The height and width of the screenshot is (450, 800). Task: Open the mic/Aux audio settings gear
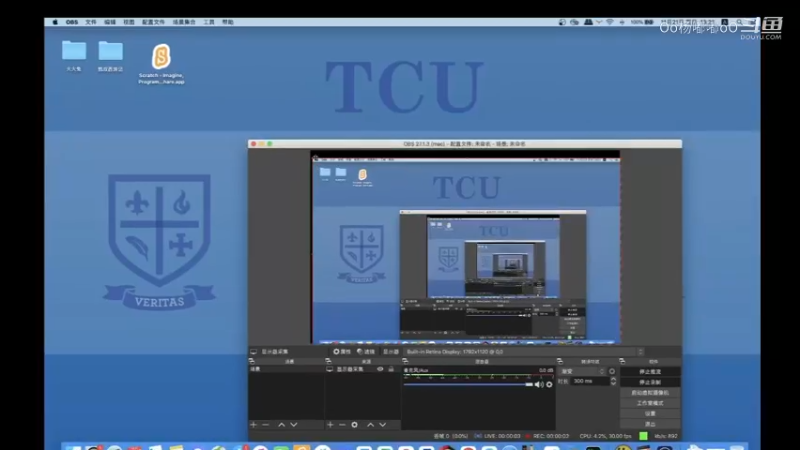pos(549,385)
